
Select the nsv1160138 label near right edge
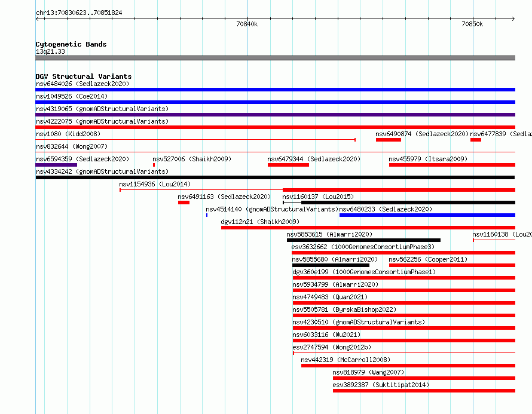[x=502, y=234]
